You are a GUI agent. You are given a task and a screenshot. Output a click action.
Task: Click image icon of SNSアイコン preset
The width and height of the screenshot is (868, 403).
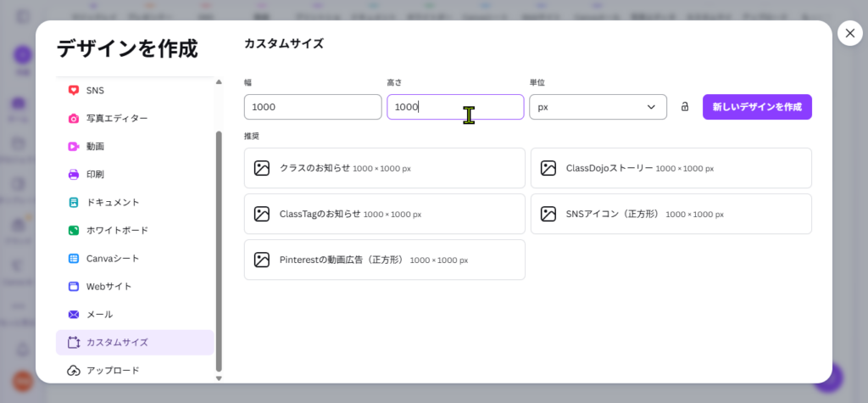click(548, 214)
